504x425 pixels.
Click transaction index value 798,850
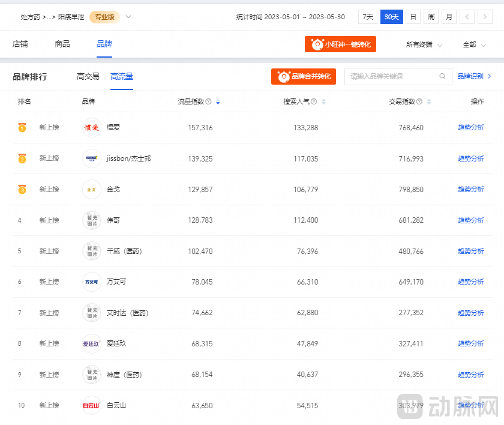411,189
